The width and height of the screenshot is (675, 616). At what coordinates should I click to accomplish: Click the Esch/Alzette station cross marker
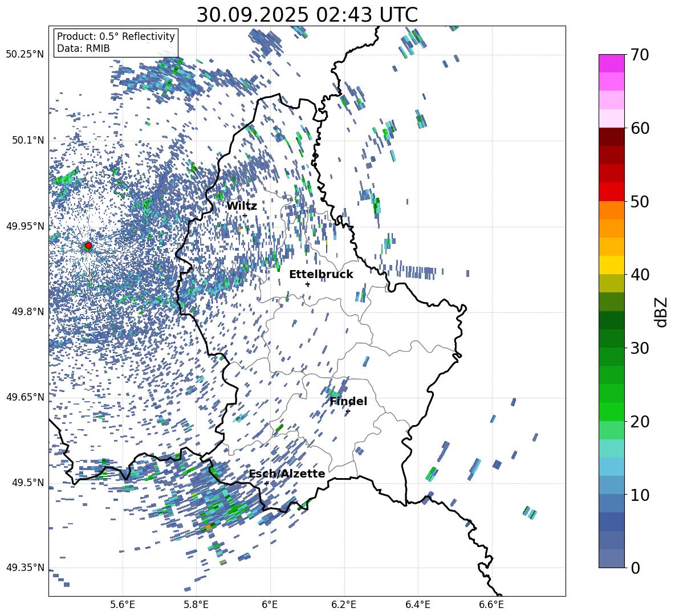pyautogui.click(x=266, y=483)
